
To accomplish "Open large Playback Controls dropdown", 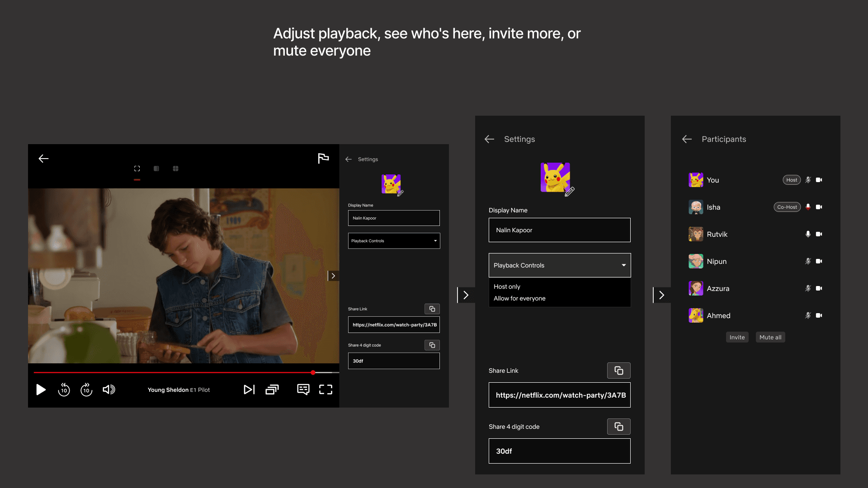I will point(560,265).
